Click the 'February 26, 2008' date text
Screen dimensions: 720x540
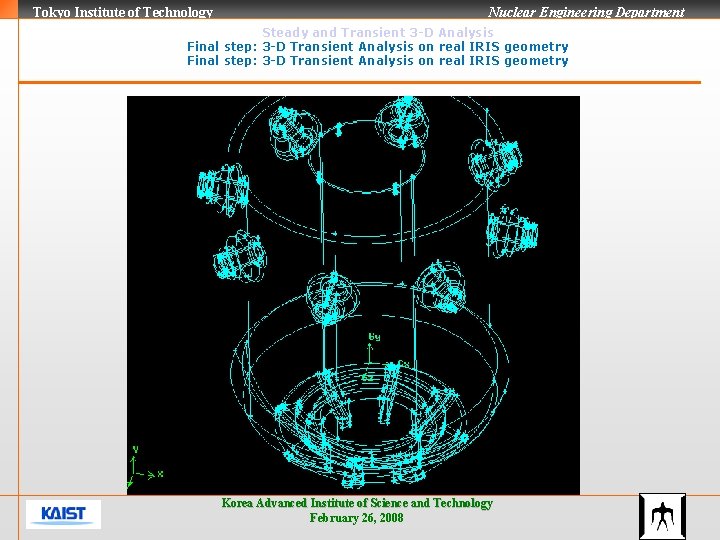(356, 518)
